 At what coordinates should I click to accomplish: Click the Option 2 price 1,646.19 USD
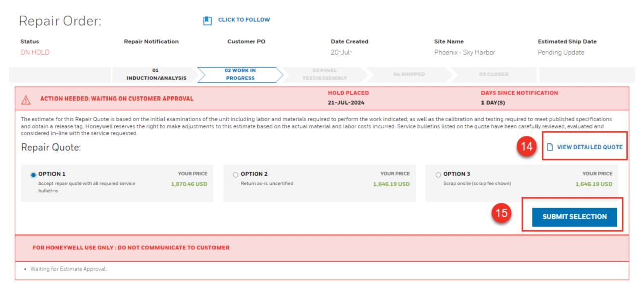[x=392, y=184]
